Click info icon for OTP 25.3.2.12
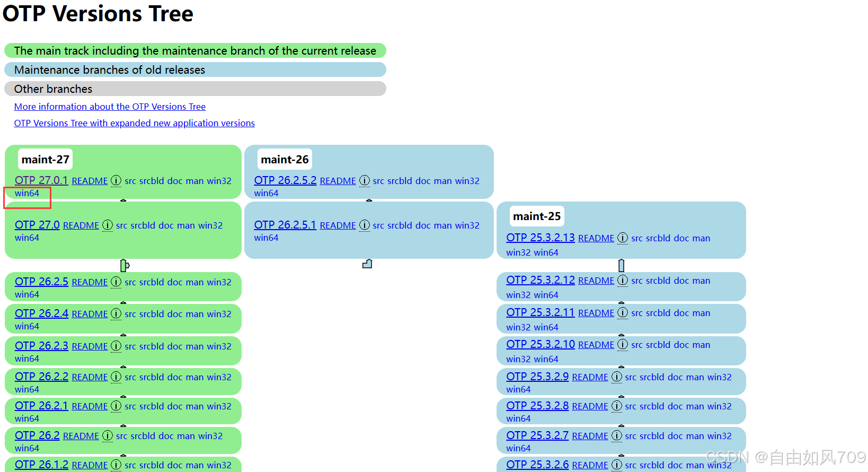The width and height of the screenshot is (868, 472). (623, 281)
